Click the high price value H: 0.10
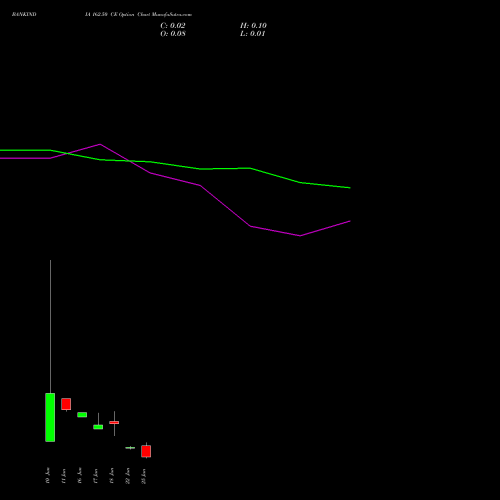The image size is (500, 500). (x=253, y=26)
